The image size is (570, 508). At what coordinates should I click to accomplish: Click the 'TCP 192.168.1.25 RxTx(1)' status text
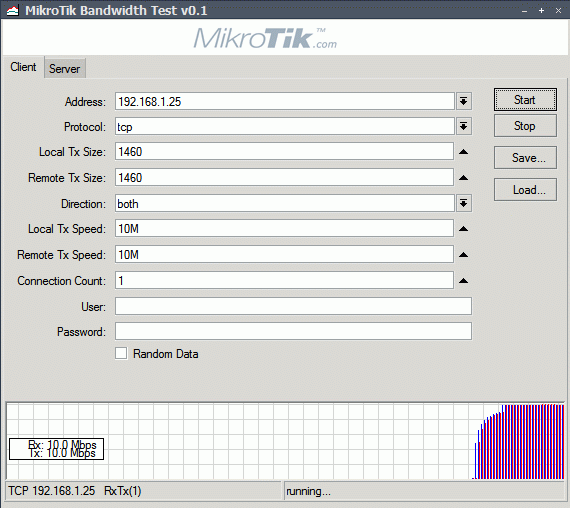pos(75,491)
